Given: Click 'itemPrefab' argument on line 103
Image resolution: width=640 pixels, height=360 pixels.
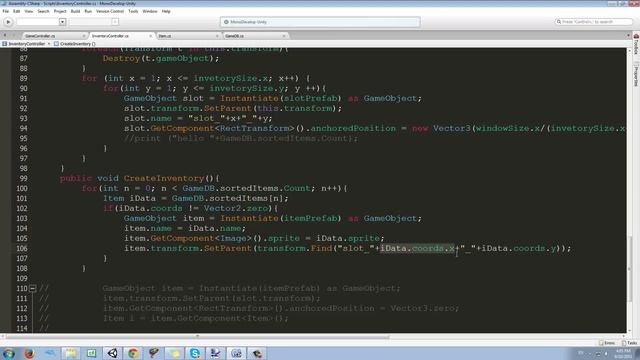Looking at the screenshot, I should click(311, 218).
